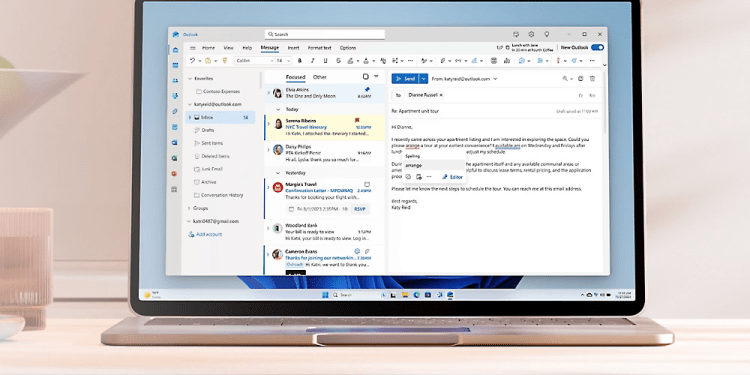Open the message list filter dropdown
Screen dimensions: 750x375
pyautogui.click(x=376, y=77)
